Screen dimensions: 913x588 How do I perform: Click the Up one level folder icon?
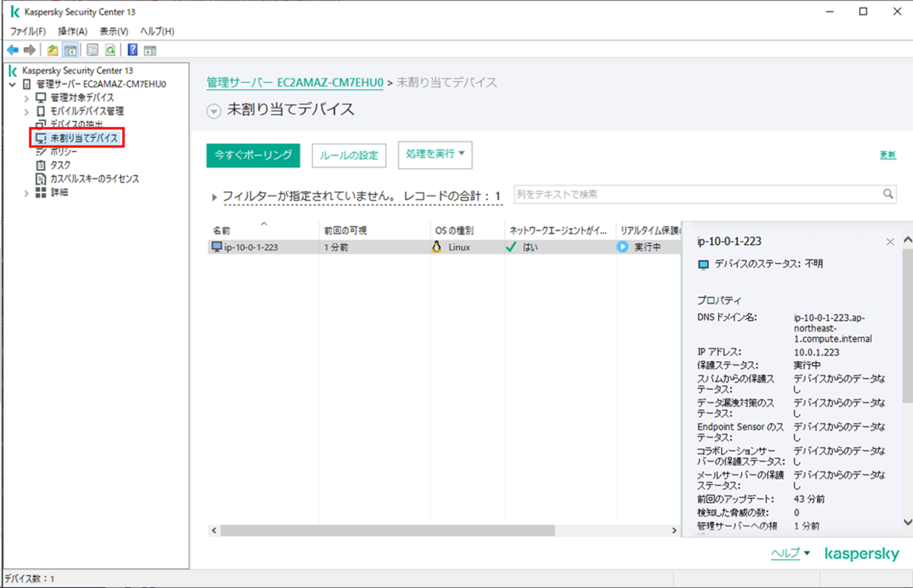pyautogui.click(x=52, y=50)
